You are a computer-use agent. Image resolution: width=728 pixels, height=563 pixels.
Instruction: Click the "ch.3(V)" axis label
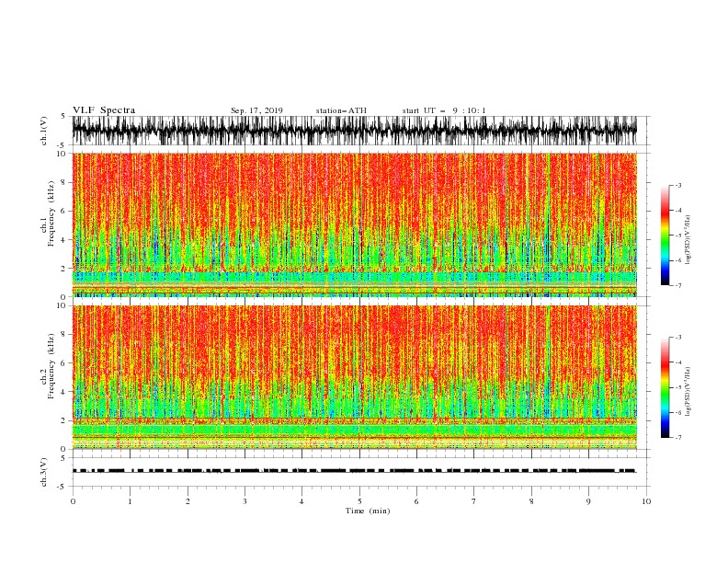44,472
